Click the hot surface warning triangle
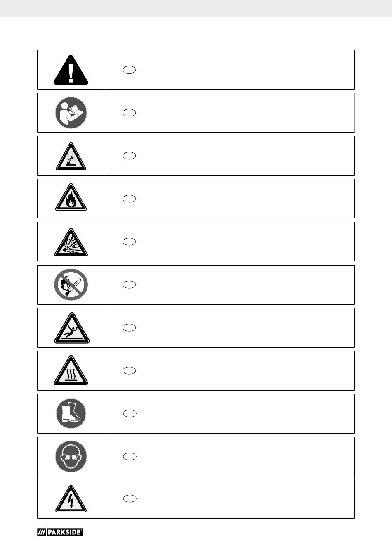Screen dimensions: 392x555 pos(71,370)
